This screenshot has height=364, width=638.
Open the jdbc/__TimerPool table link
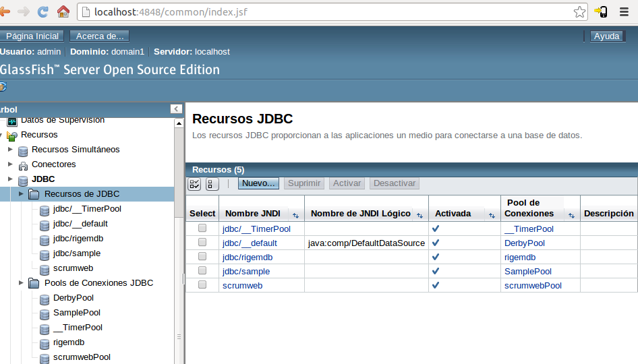(x=256, y=229)
